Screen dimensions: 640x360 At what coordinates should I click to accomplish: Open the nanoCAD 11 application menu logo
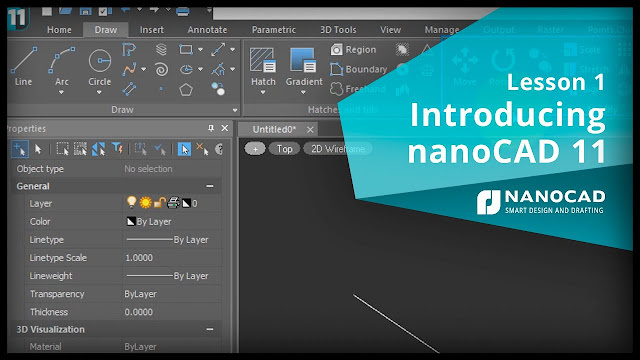(x=17, y=18)
